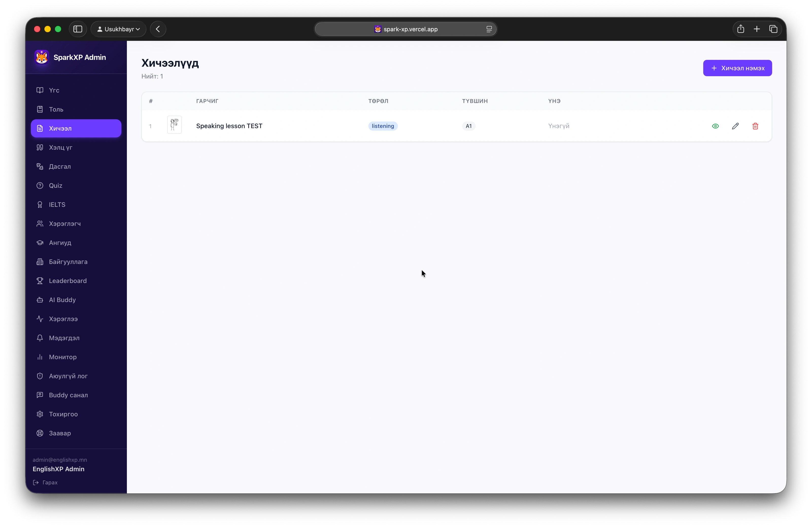Go to Байгууллага organizations page
Screen dimensions: 812x527
[76, 262]
